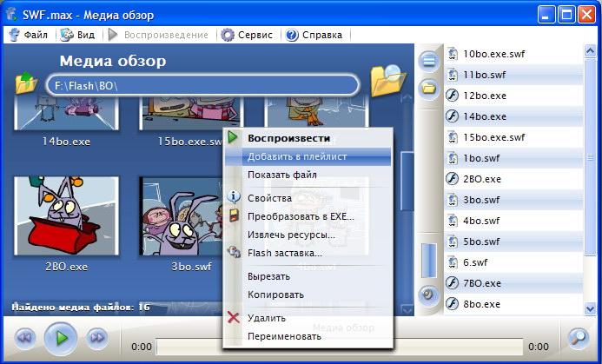Image resolution: width=602 pixels, height=364 pixels.
Task: Go up one folder with green arrow folder icon
Action: (x=26, y=83)
